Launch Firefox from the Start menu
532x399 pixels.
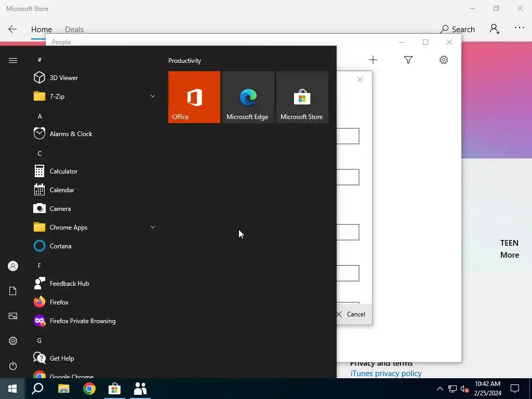click(95, 302)
